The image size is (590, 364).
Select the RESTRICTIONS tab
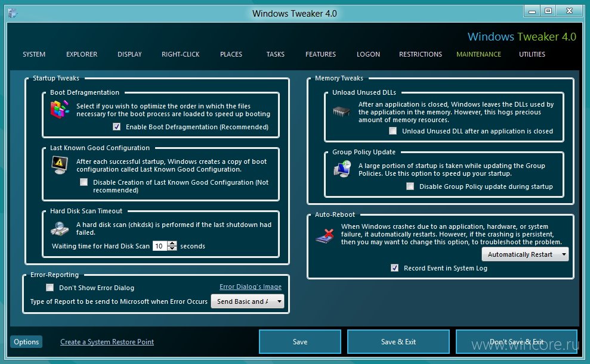coord(421,54)
